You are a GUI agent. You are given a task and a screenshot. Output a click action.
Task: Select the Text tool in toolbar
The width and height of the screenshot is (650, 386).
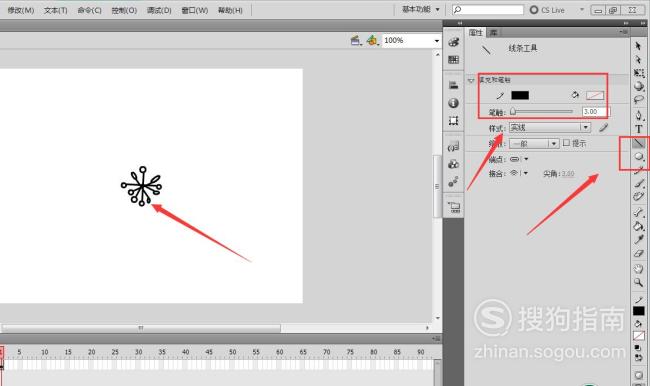638,129
